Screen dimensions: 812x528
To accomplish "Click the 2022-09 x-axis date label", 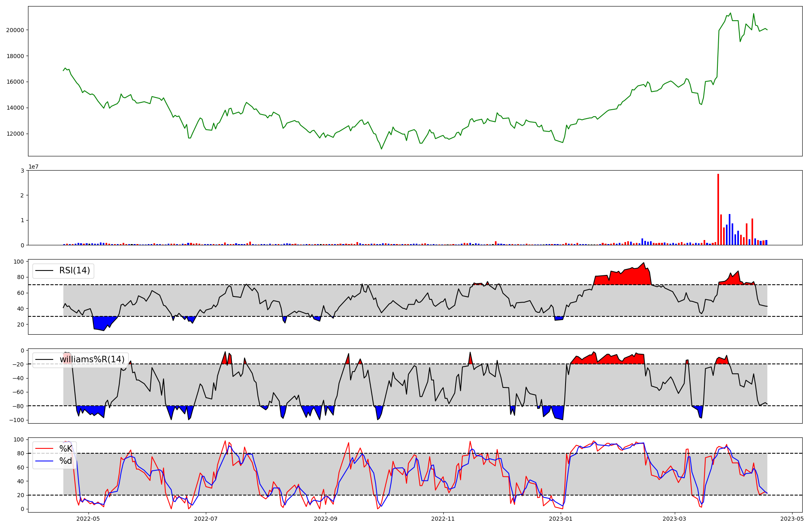I will pos(326,519).
